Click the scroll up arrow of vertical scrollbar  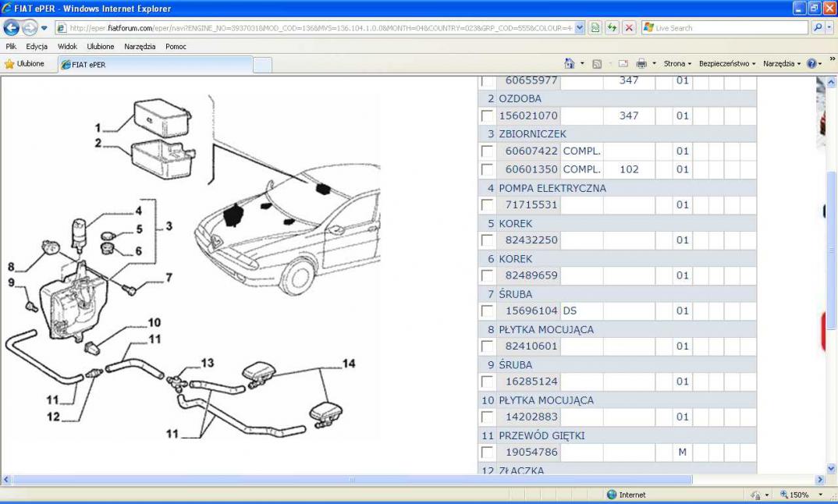831,82
